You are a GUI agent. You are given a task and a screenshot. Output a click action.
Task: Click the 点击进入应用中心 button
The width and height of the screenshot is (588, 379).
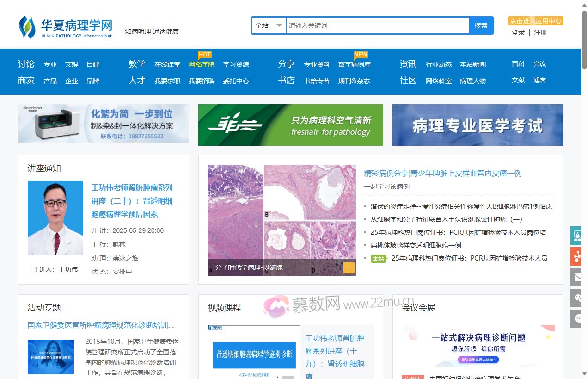[x=535, y=20]
